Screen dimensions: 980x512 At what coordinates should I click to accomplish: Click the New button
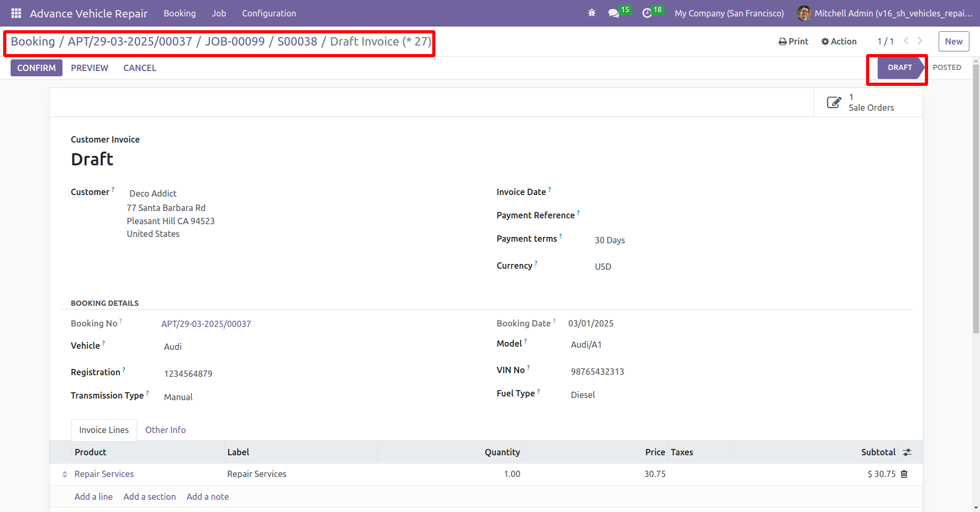(954, 41)
